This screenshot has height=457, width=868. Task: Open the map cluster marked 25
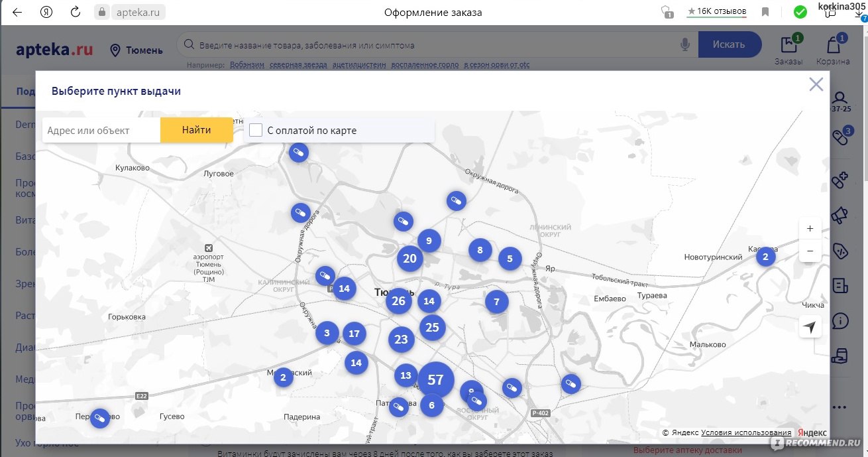pyautogui.click(x=432, y=327)
